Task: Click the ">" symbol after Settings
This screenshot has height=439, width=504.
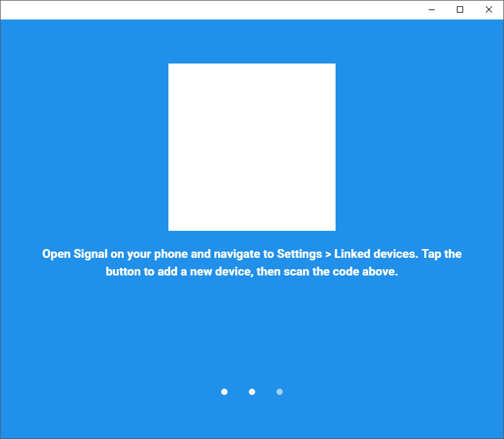Action: (327, 254)
